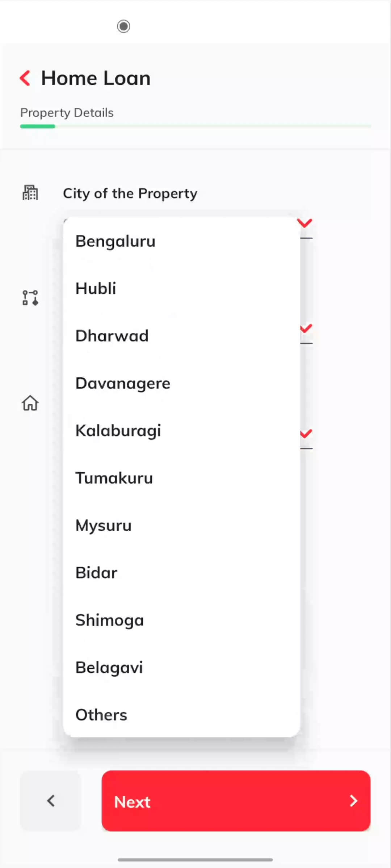391x868 pixels.
Task: Open the second field's red chevron dropdown
Action: 306,328
